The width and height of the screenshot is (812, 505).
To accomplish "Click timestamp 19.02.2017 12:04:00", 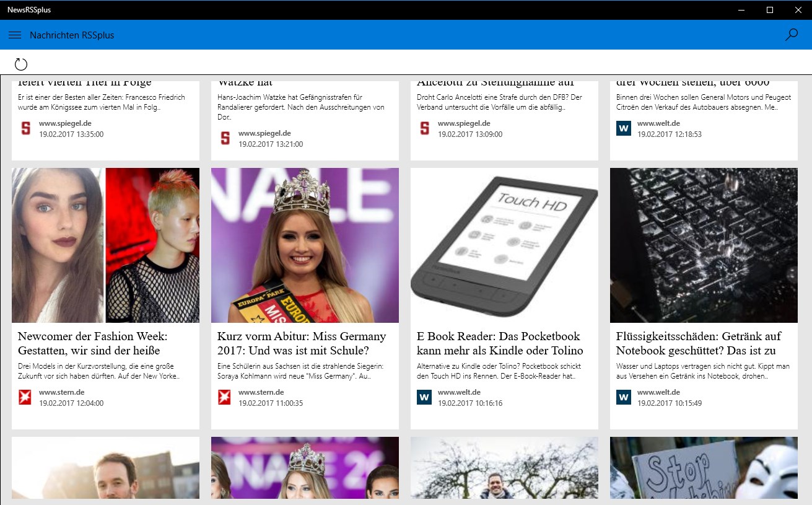I will click(x=71, y=403).
